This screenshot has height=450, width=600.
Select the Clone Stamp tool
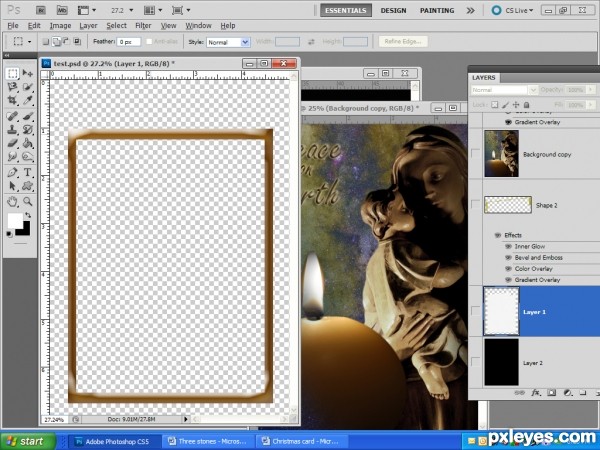[12, 129]
